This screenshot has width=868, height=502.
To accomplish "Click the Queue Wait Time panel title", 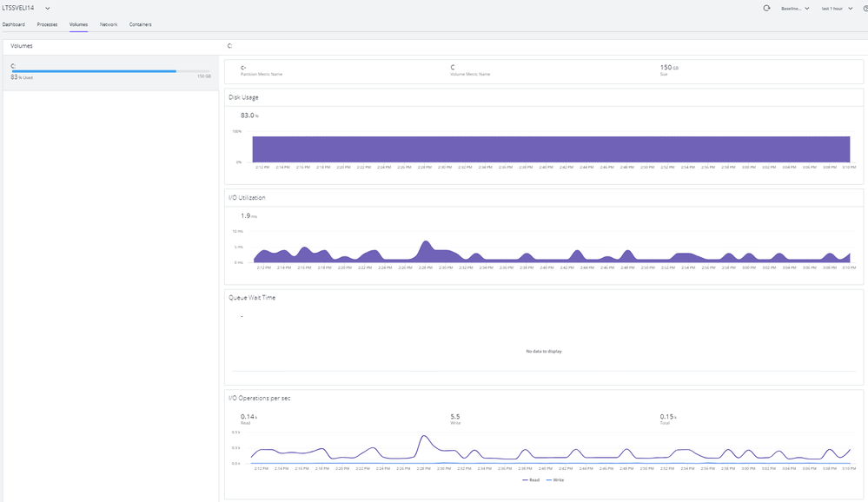I will [252, 297].
